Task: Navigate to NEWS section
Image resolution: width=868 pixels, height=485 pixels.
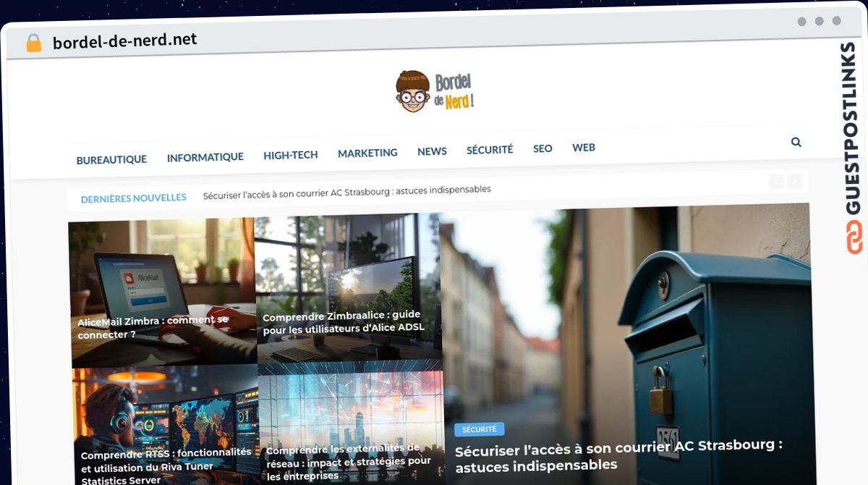Action: point(432,151)
